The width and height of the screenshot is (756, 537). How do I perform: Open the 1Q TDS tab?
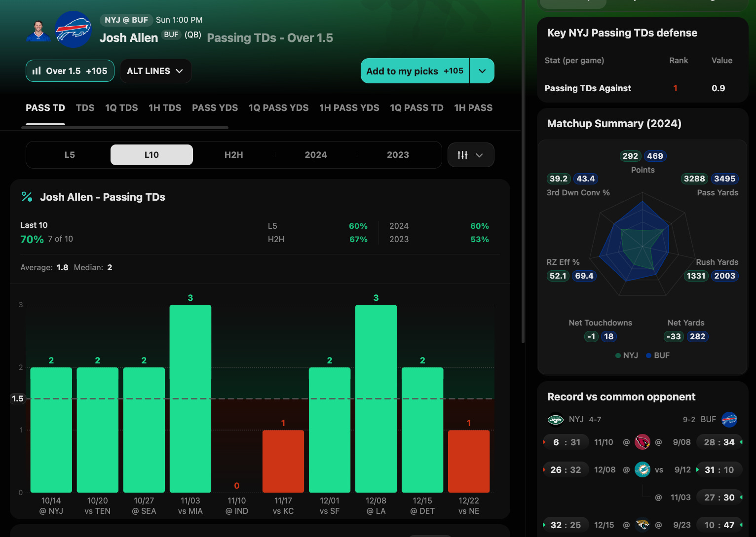click(121, 107)
